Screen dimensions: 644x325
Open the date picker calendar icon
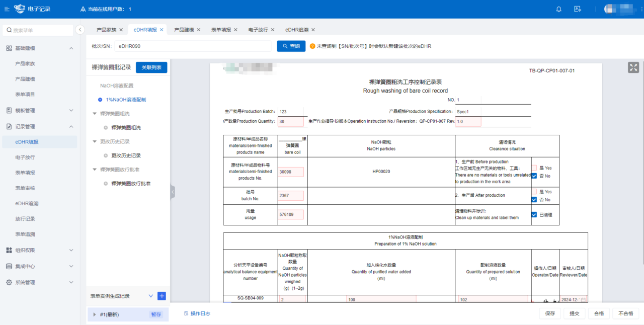click(583, 299)
